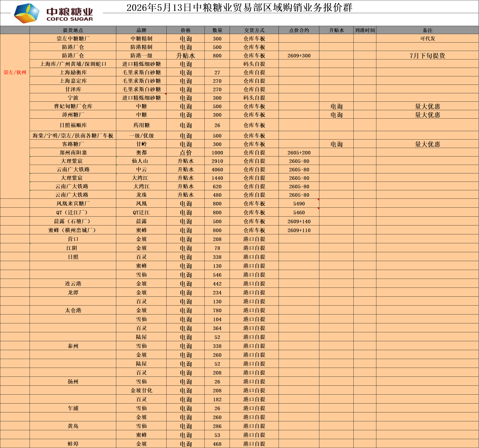Click the 太仓港 port cell

pyautogui.click(x=73, y=310)
